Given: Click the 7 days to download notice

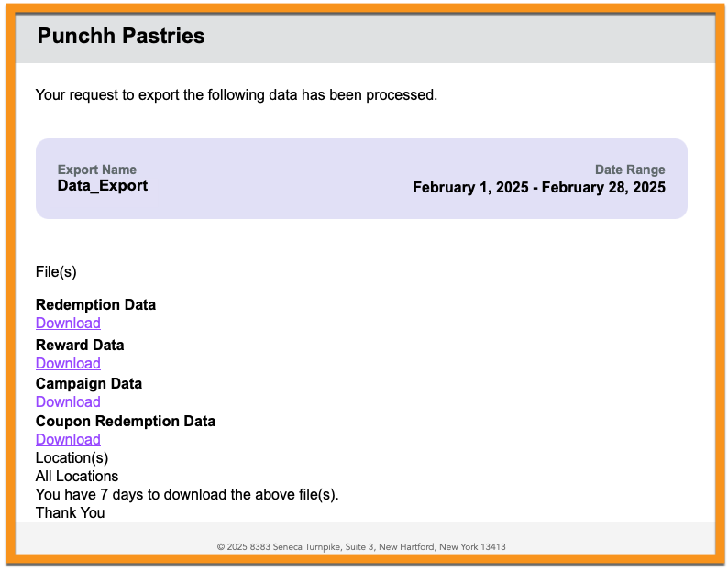Looking at the screenshot, I should click(187, 495).
